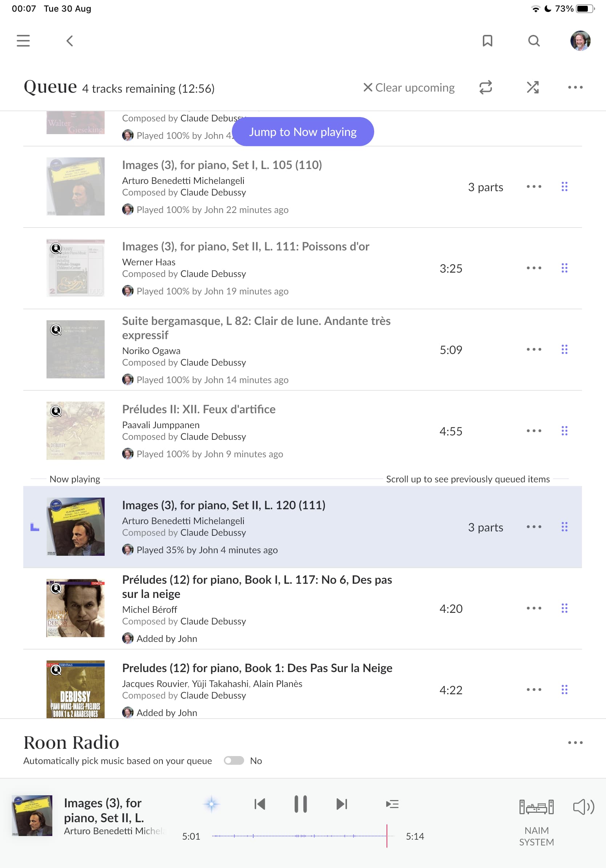Click Clear upcoming
This screenshot has height=868, width=606.
click(409, 87)
